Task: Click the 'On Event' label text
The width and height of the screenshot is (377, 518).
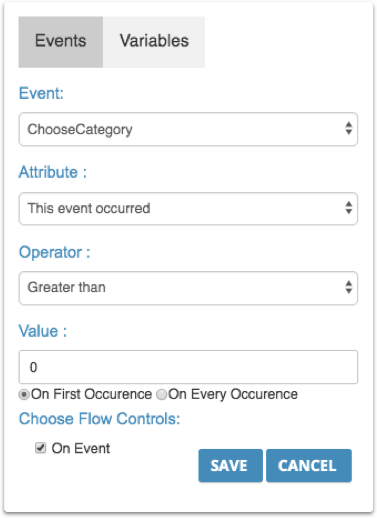Action: pyautogui.click(x=81, y=448)
